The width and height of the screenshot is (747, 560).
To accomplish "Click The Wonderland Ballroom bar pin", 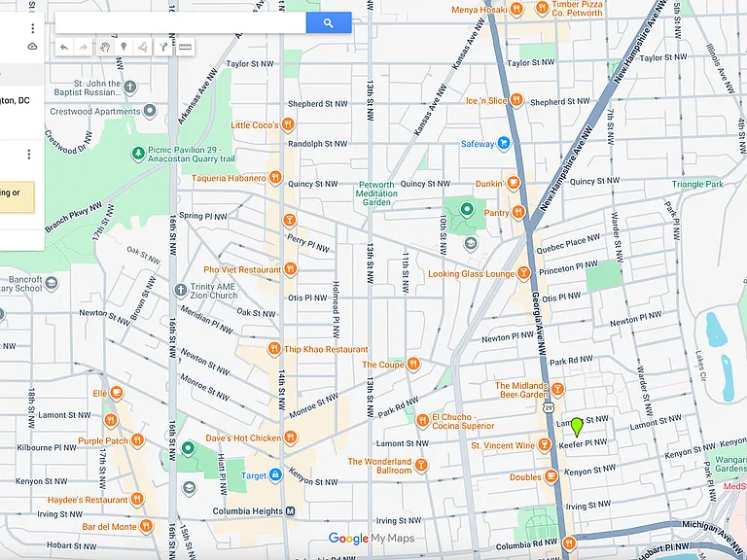I will pos(420,465).
